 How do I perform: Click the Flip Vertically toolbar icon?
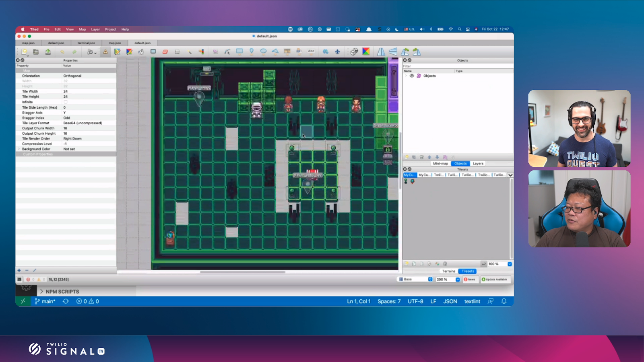(x=393, y=51)
